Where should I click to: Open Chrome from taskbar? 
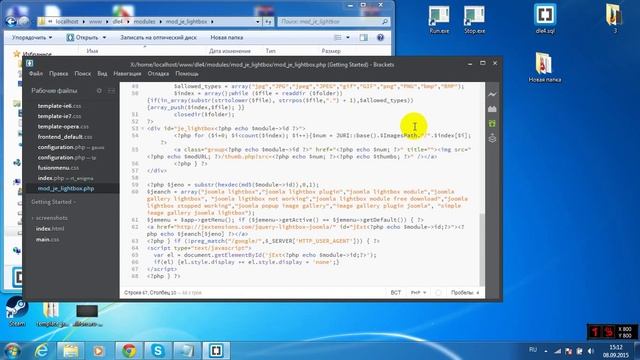(x=129, y=351)
